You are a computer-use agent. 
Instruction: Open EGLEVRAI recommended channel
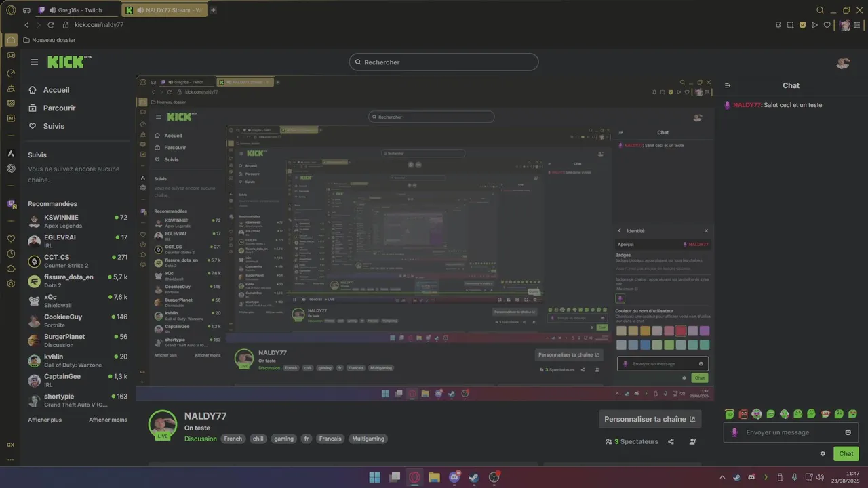click(x=77, y=241)
